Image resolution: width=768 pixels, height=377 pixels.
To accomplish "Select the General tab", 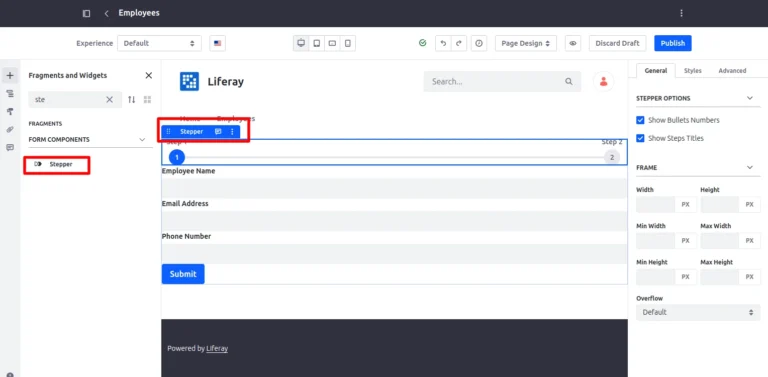I will 655,71.
